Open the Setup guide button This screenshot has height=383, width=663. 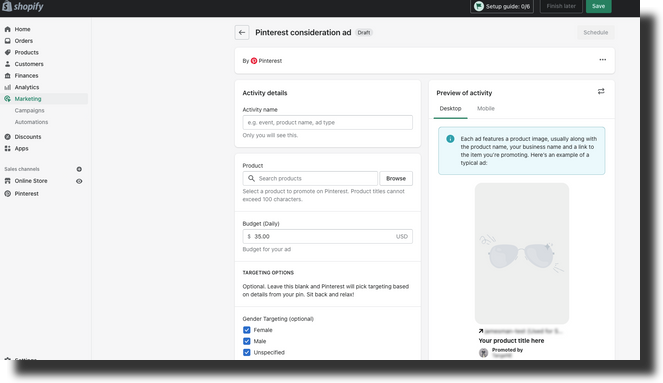(x=502, y=6)
